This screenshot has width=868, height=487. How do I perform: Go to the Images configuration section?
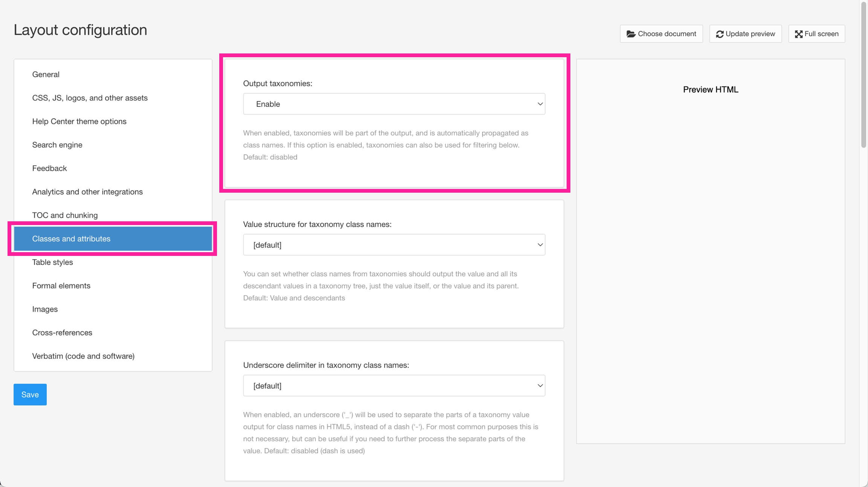(x=44, y=309)
